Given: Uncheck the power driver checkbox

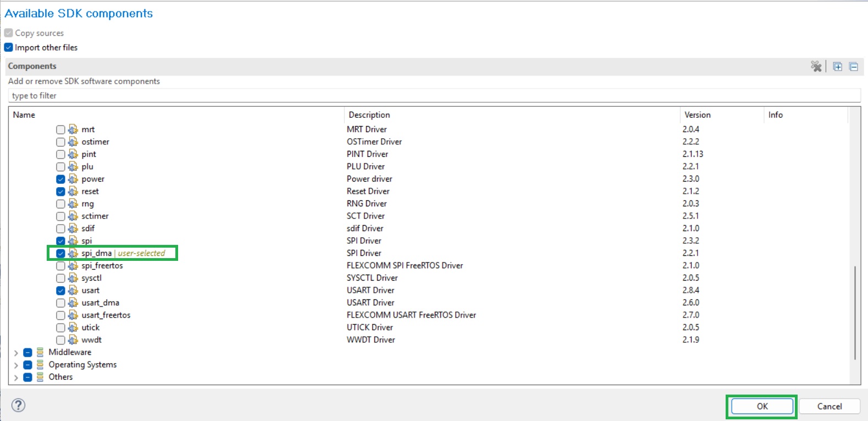Looking at the screenshot, I should pyautogui.click(x=60, y=179).
